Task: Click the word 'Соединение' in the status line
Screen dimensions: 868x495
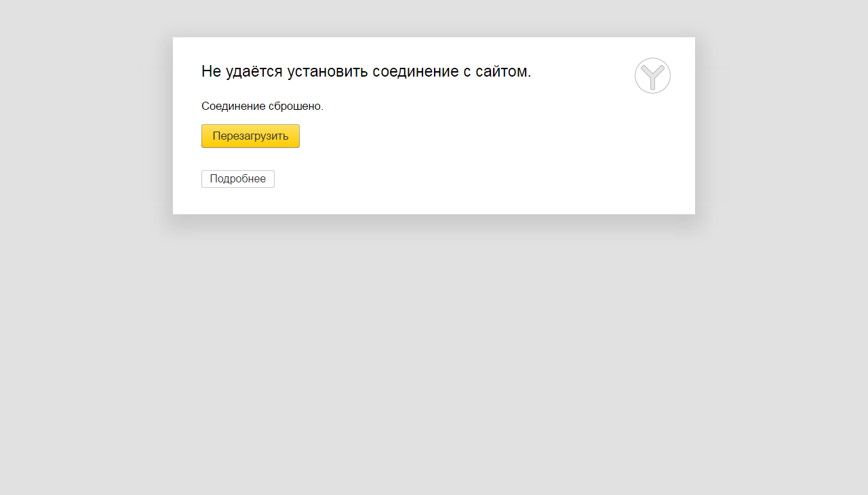Action: (233, 106)
